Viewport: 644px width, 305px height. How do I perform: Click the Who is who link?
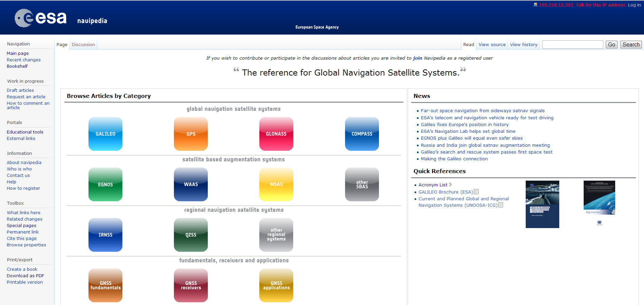click(19, 169)
